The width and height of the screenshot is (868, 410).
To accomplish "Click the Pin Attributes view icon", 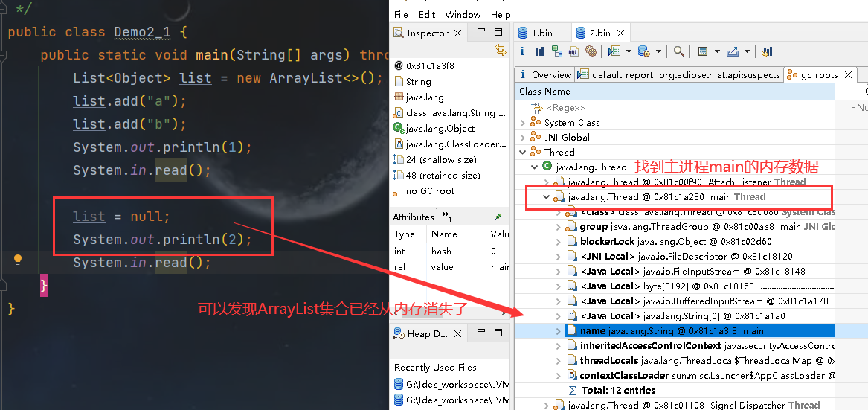I will tap(498, 217).
